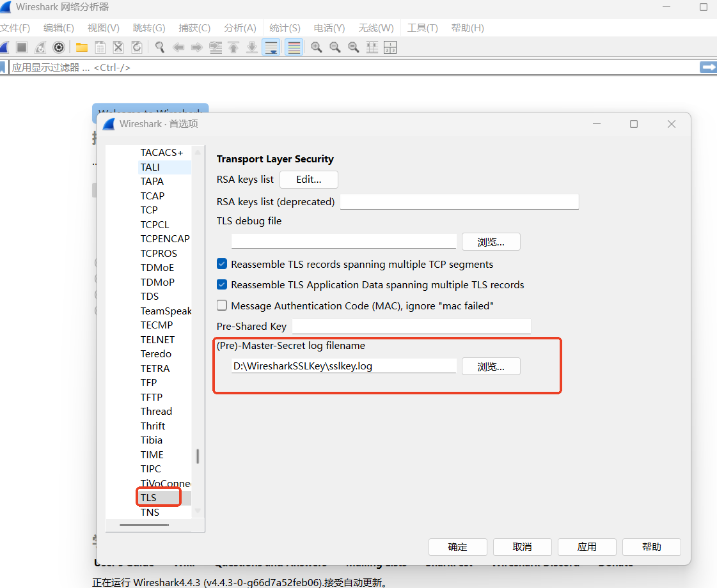Open the 文件(F) menu
The height and width of the screenshot is (588, 717).
[15, 28]
